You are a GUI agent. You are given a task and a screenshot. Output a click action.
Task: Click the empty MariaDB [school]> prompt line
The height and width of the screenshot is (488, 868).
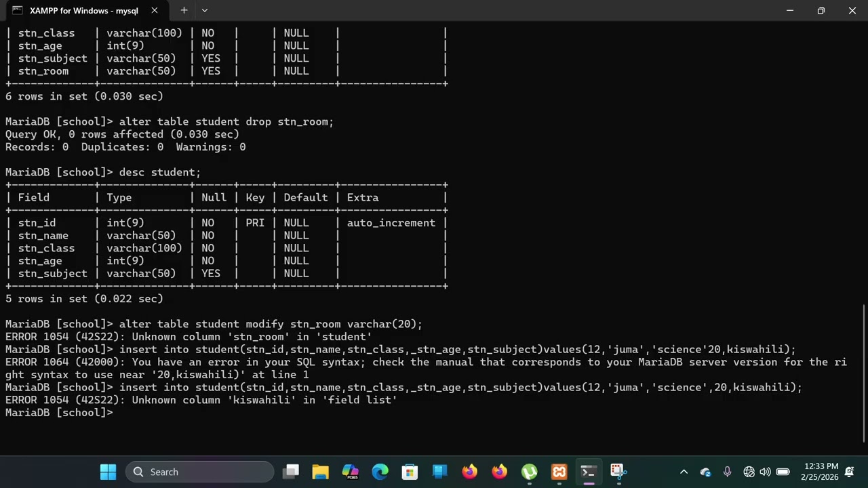[60, 413]
